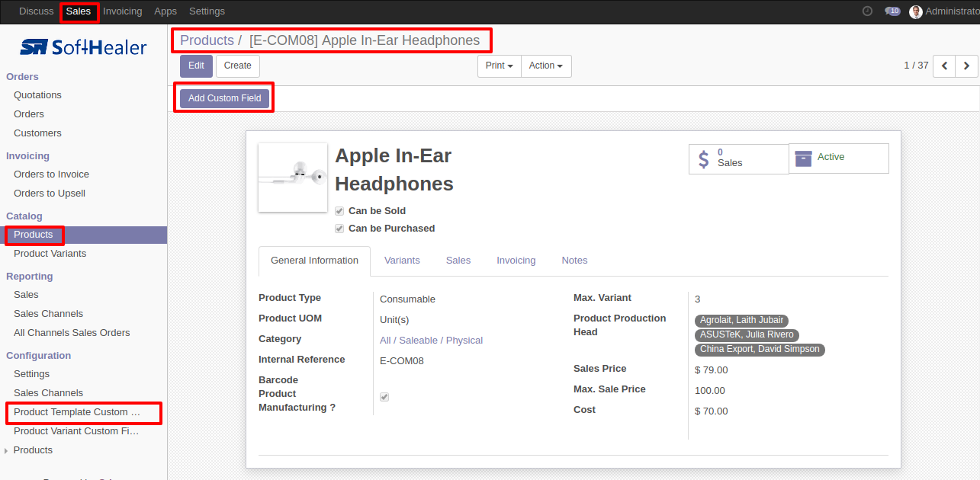Click the Max. Variant value 3
The height and width of the screenshot is (480, 980).
tap(698, 299)
